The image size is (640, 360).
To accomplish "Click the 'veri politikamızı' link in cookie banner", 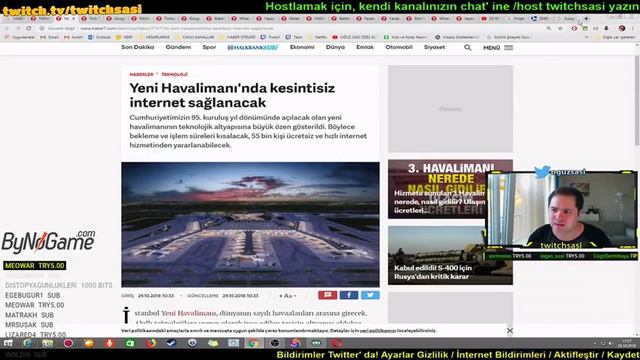I will pos(378,331).
